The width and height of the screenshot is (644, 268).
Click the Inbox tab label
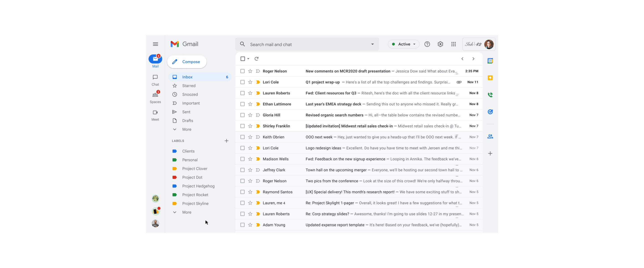tap(187, 77)
